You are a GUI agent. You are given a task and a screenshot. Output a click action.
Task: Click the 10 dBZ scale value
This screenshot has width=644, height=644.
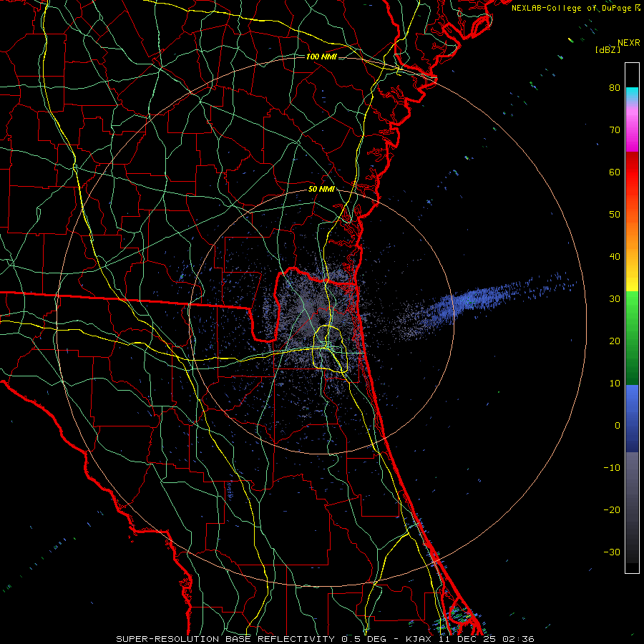[x=615, y=384]
